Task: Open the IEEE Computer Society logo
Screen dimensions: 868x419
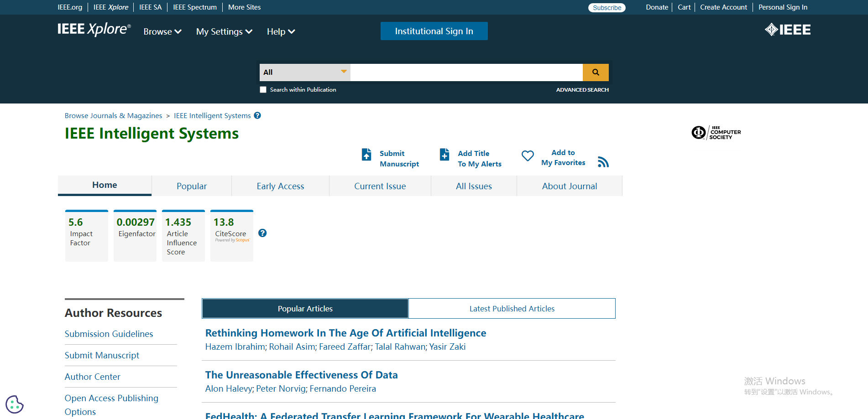Action: click(x=716, y=132)
